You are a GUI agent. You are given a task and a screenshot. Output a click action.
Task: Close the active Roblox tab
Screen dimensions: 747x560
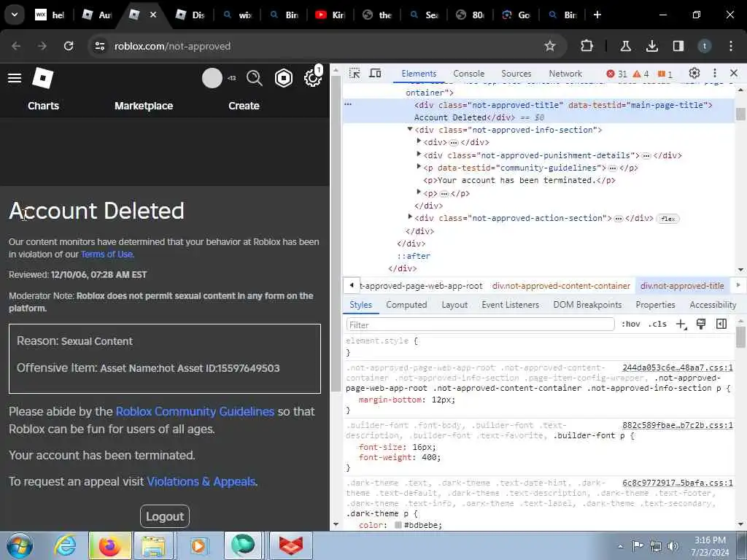[153, 15]
